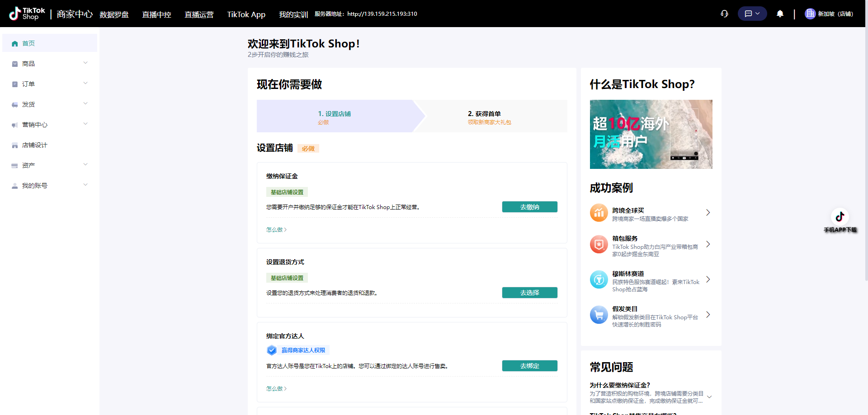Click the 箱包服务 red badge icon
The image size is (868, 415).
tap(599, 245)
